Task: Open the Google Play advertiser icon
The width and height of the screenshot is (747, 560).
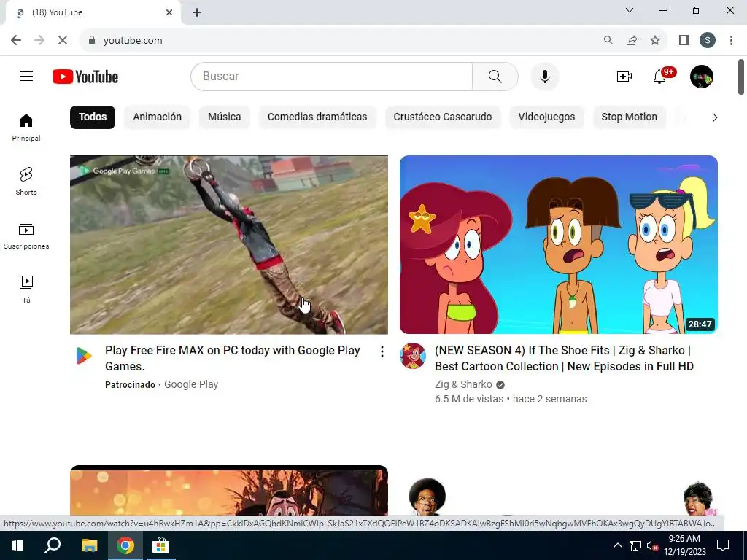Action: pos(84,356)
